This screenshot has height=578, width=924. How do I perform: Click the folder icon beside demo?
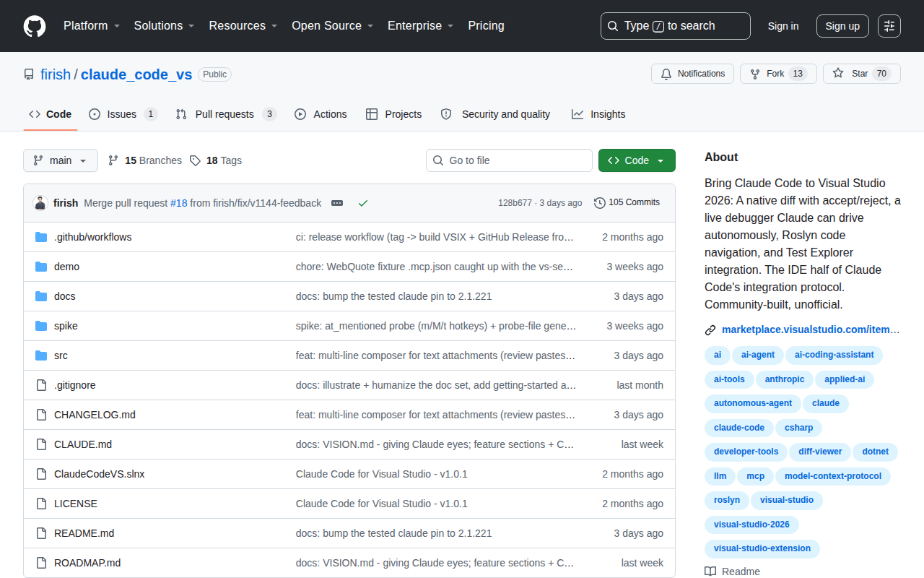point(41,267)
